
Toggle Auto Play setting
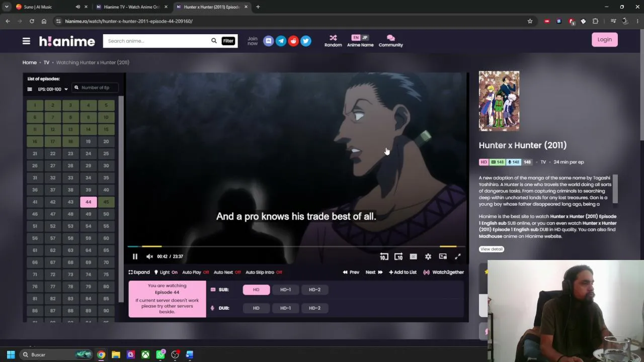(x=195, y=272)
